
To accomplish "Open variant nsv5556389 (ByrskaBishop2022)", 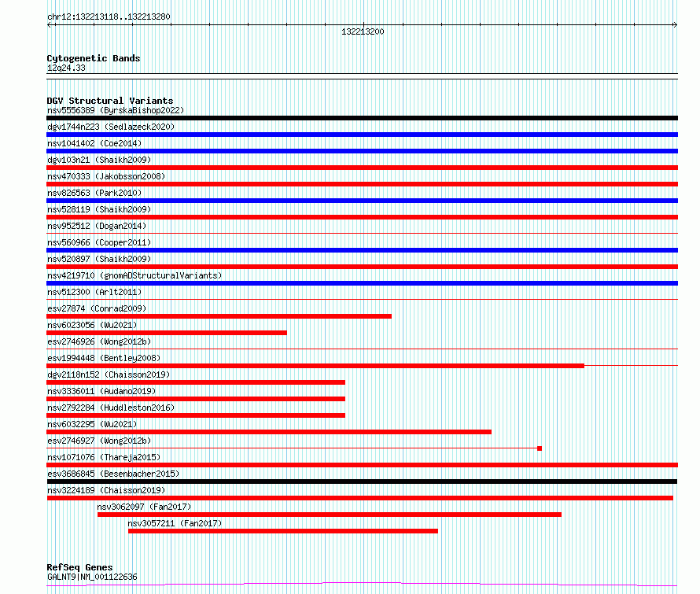I will [116, 110].
